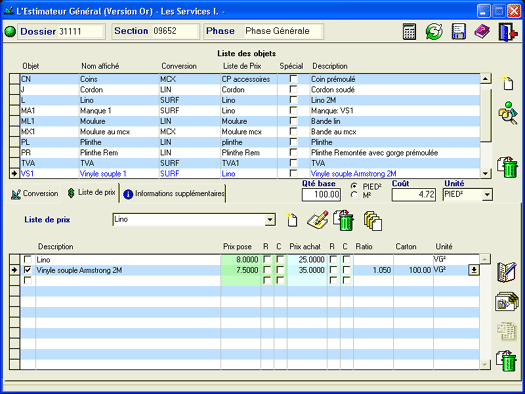The width and height of the screenshot is (525, 394).
Task: Edit the price list with the pencil icon
Action: [x=317, y=220]
